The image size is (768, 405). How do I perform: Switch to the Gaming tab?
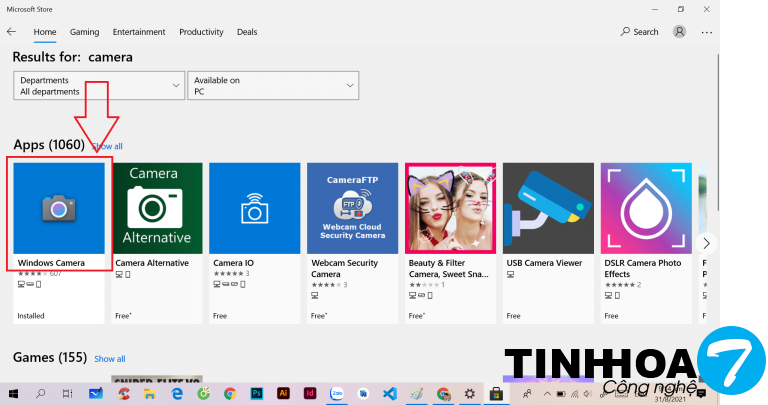coord(84,32)
